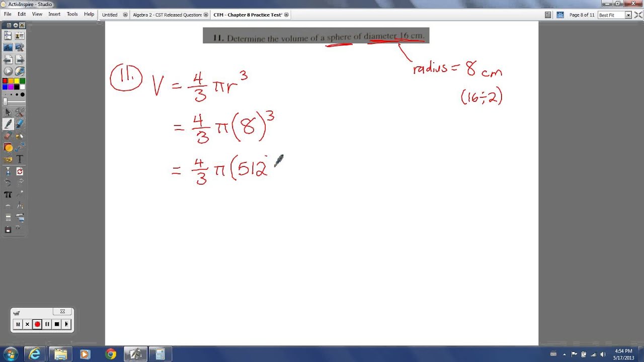
Task: Open Google Chrome from the taskbar
Action: tap(111, 354)
